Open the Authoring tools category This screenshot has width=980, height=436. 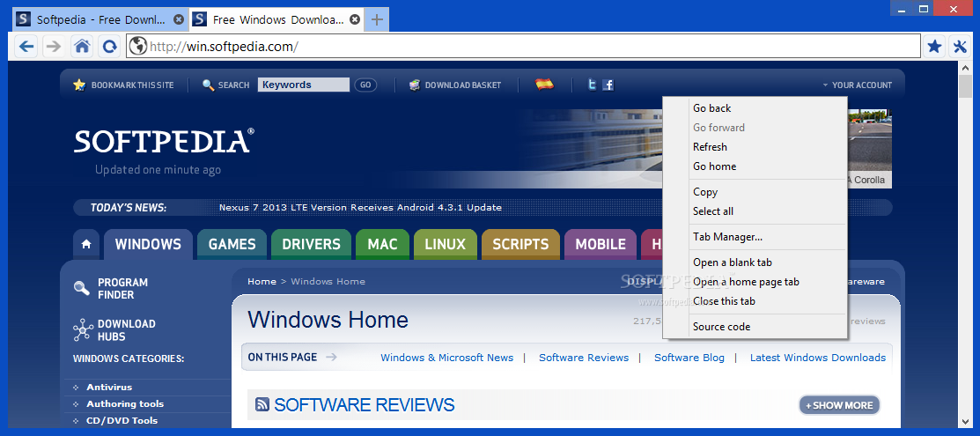coord(125,404)
